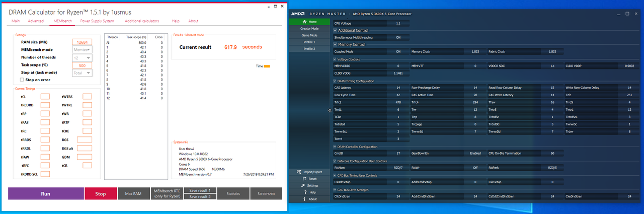This screenshot has height=214, width=644.
Task: Open About in Ryzen Master sidebar
Action: 309,199
